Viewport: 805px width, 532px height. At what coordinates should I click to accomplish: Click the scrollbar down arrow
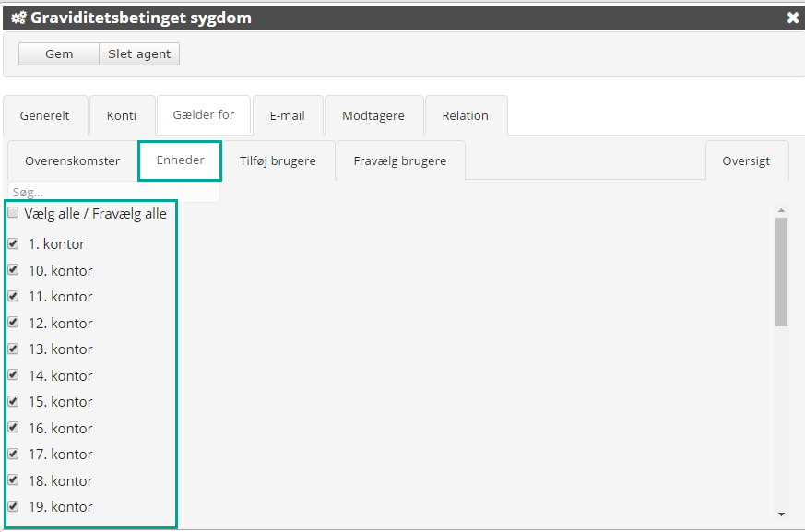781,514
